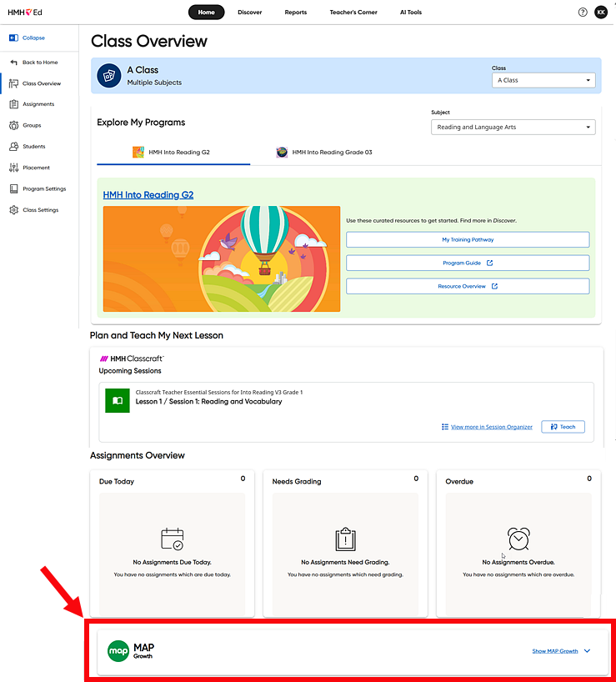Open the Subject dropdown for Reading and Language Arts
The image size is (616, 682).
click(513, 127)
